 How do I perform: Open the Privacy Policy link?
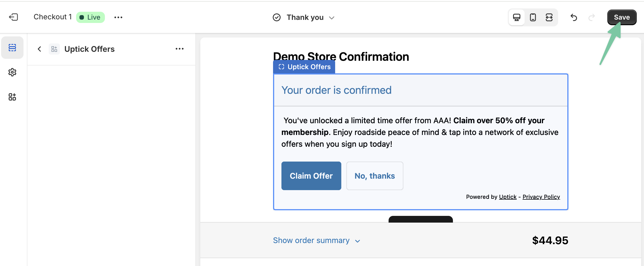point(541,197)
